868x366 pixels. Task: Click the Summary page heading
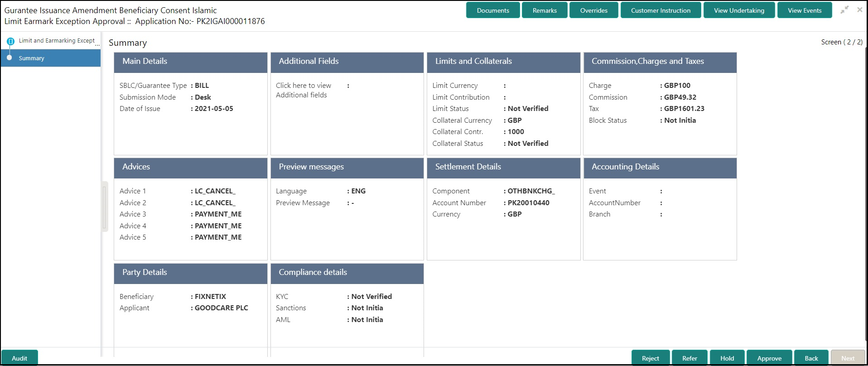click(128, 43)
